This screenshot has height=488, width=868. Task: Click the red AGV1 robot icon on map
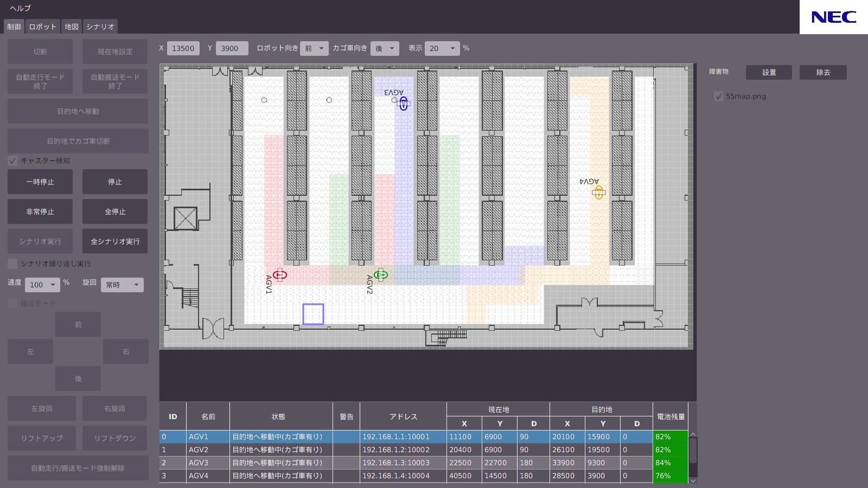pyautogui.click(x=280, y=275)
